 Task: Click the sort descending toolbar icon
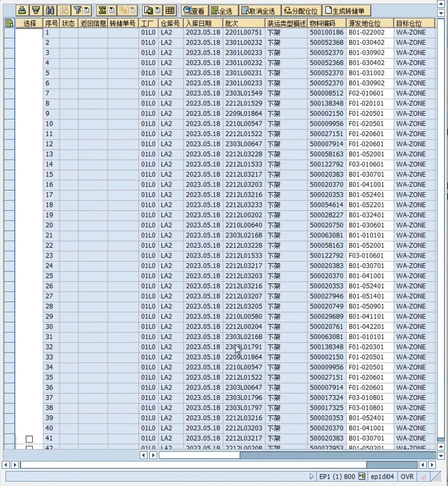pos(36,10)
